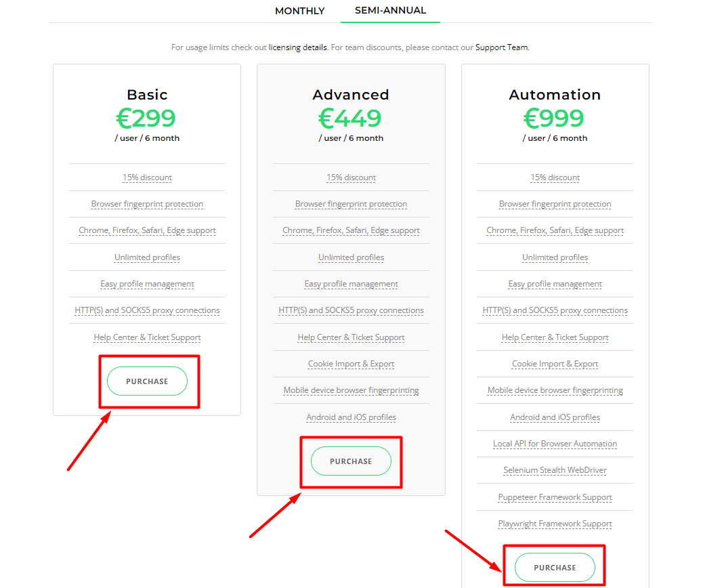The height and width of the screenshot is (588, 701).
Task: Click Local API for Browser Automation
Action: [555, 444]
